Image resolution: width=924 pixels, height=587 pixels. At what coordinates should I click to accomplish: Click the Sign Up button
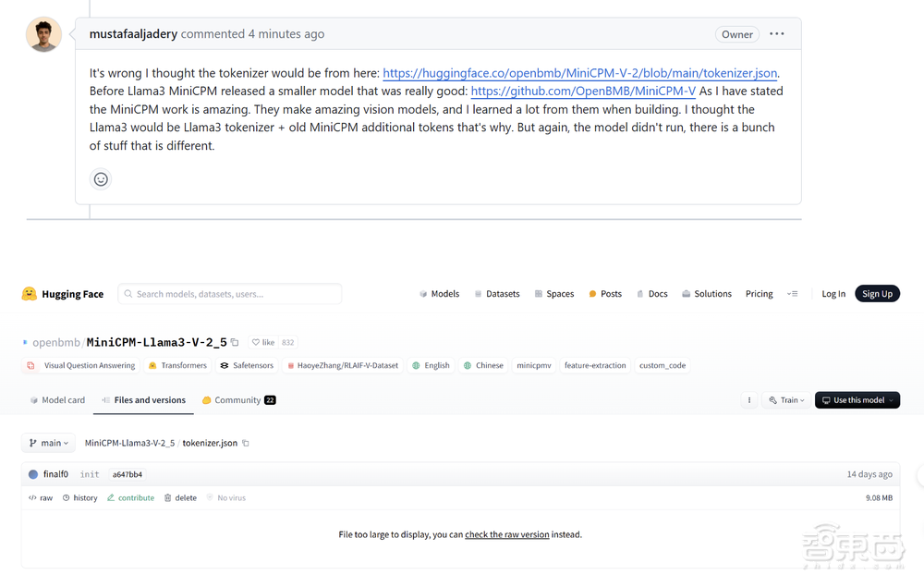point(877,294)
